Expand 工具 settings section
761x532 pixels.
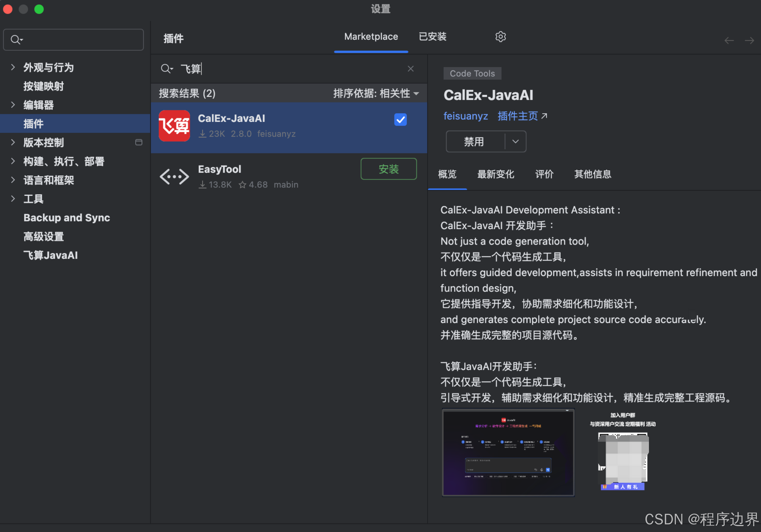point(13,199)
